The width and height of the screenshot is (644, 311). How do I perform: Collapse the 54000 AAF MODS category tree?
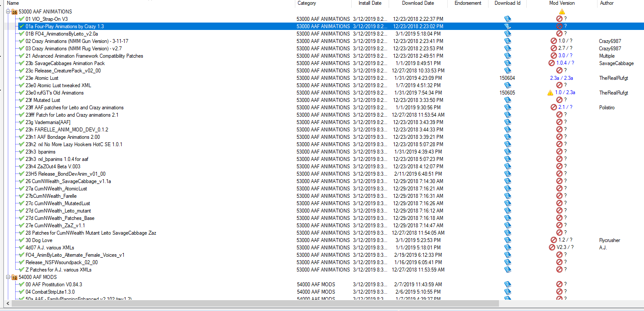point(8,277)
